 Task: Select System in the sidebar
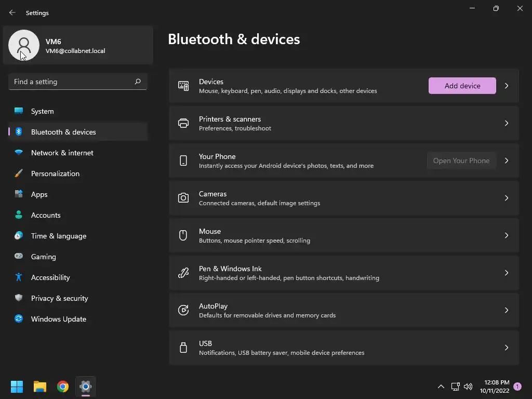[42, 111]
